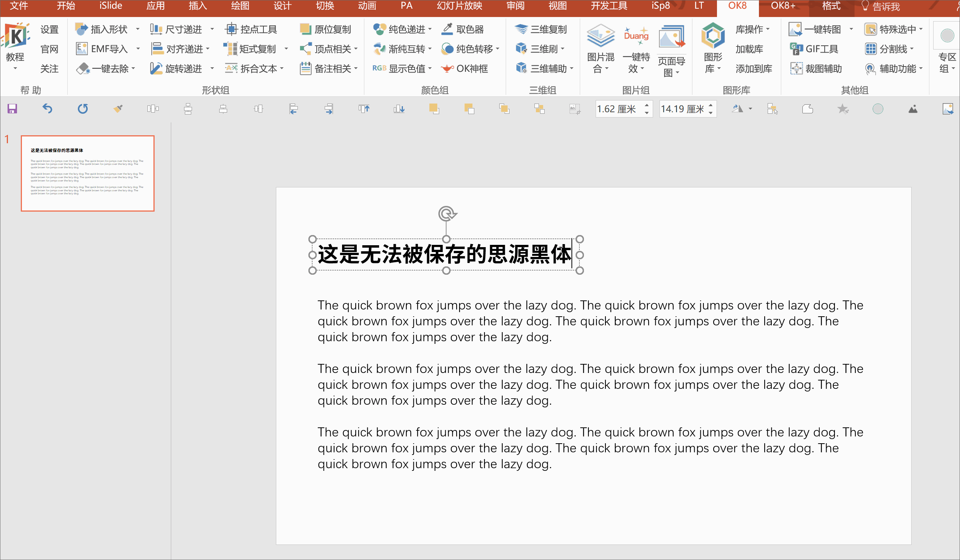Select slide 1 thumbnail

(x=88, y=173)
